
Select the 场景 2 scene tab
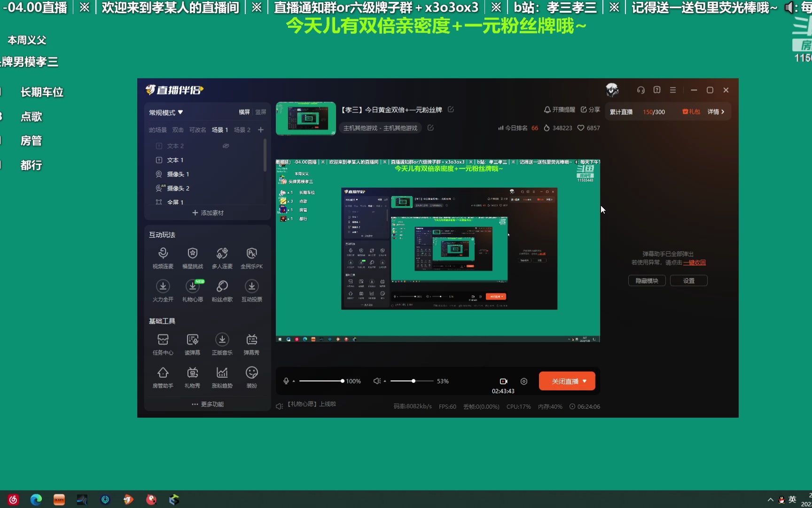pos(242,130)
